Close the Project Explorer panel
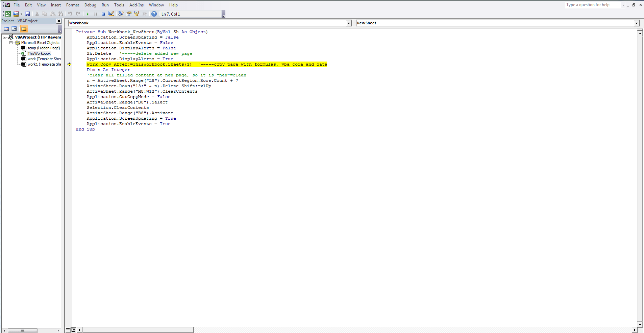644x333 pixels. point(59,21)
